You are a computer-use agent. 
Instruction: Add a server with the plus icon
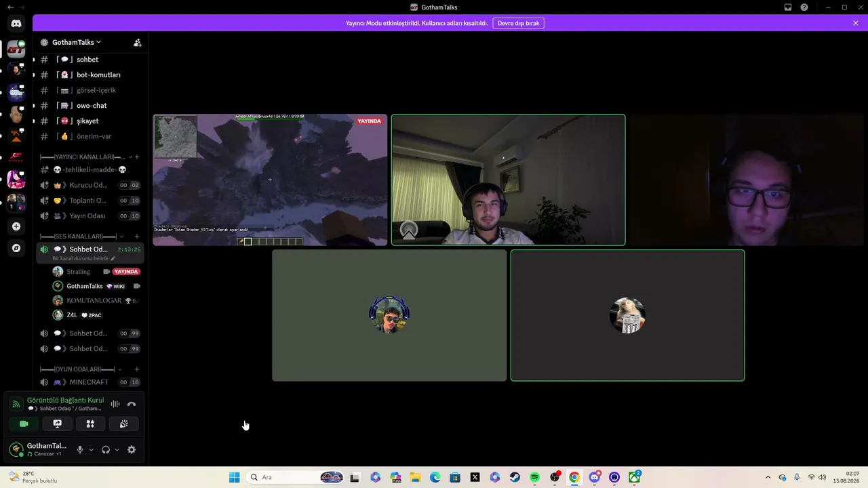pos(16,226)
